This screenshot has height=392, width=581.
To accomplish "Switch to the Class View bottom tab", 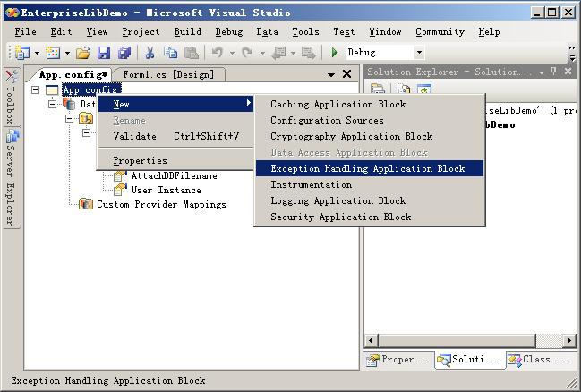I will tap(541, 360).
